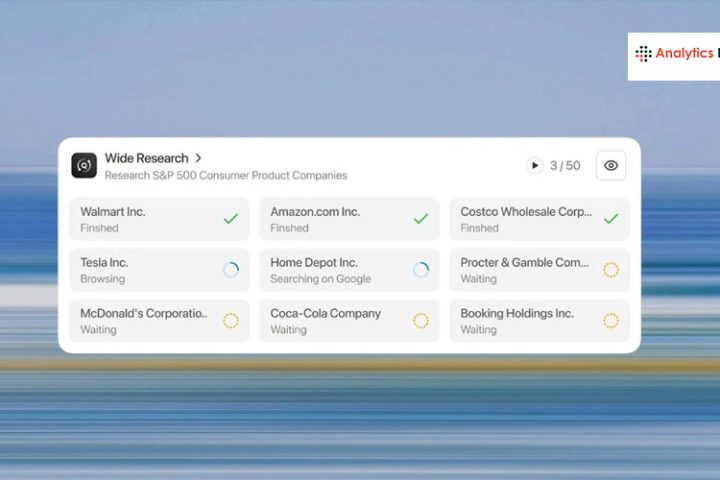Click the Finshed status under Walmart Inc.

(99, 228)
